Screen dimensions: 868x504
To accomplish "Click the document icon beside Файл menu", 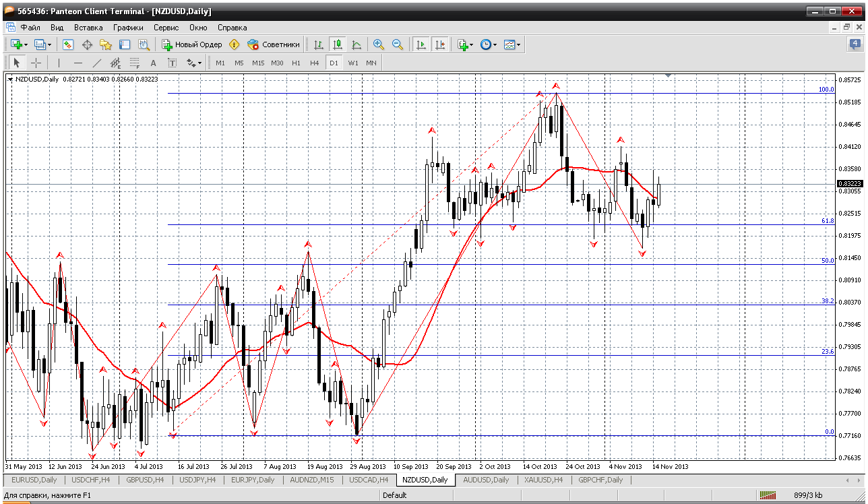I will point(10,28).
